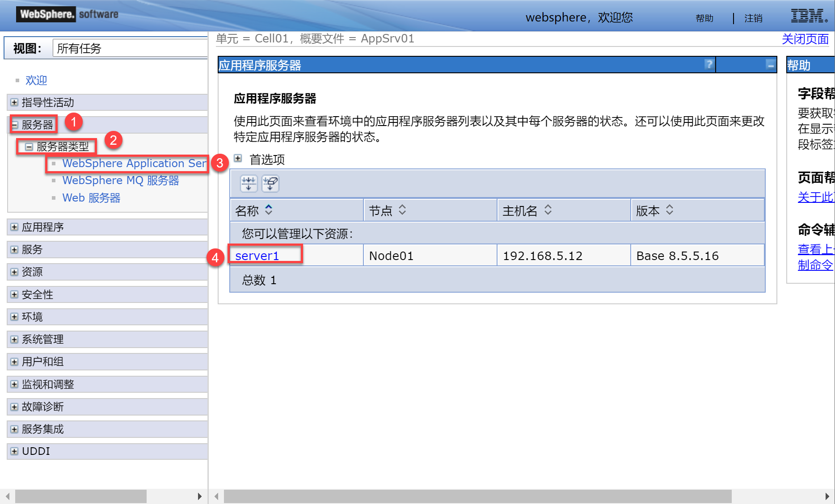The width and height of the screenshot is (835, 504).
Task: Click the 关闭页面 link
Action: click(805, 39)
